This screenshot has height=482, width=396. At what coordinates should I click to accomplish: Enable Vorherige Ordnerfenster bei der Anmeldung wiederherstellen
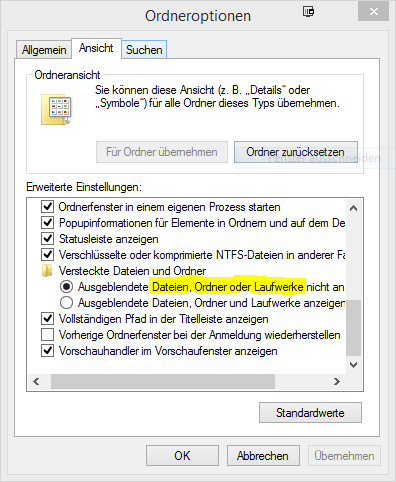click(47, 335)
